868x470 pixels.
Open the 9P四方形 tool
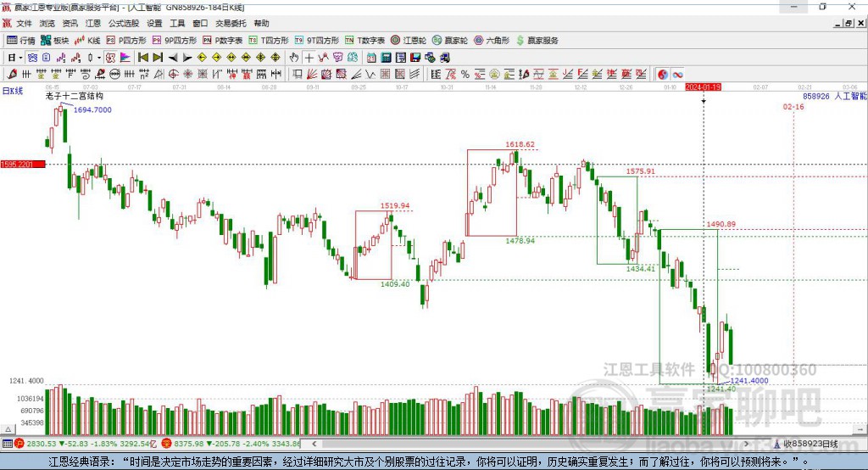tap(175, 41)
